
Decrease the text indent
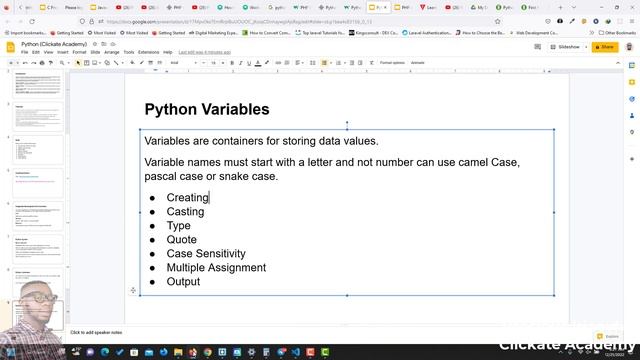(x=351, y=63)
